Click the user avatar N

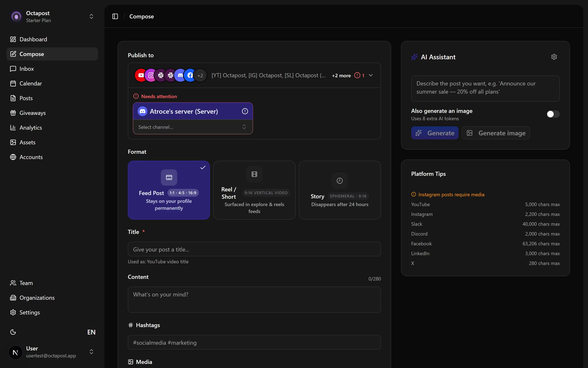click(x=15, y=352)
